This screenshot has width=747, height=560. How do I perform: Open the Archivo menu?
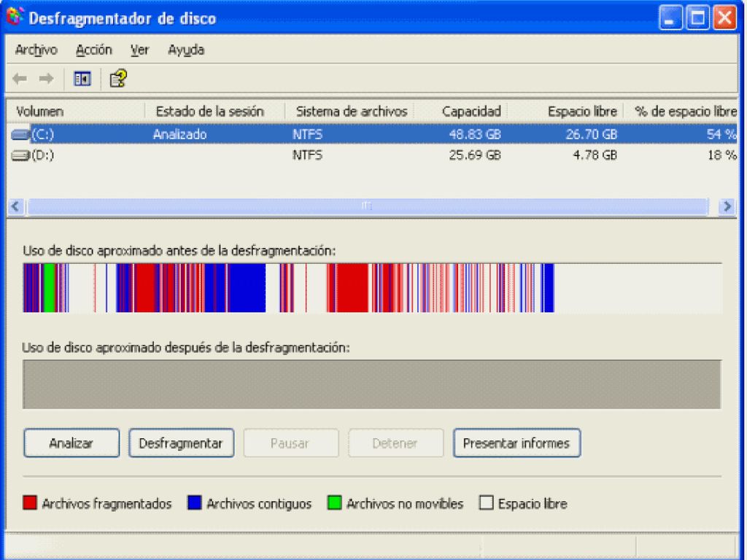pos(36,50)
